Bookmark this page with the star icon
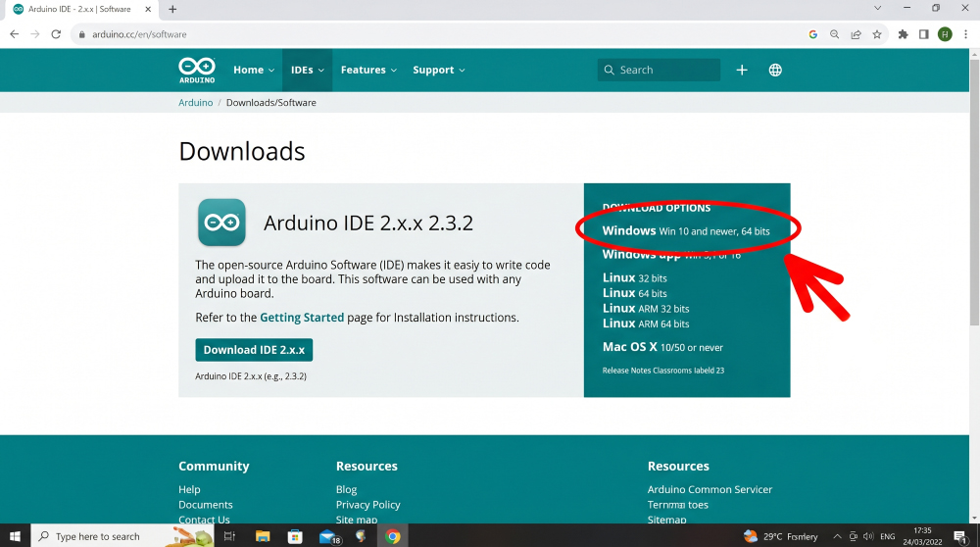This screenshot has width=980, height=547. (x=877, y=34)
